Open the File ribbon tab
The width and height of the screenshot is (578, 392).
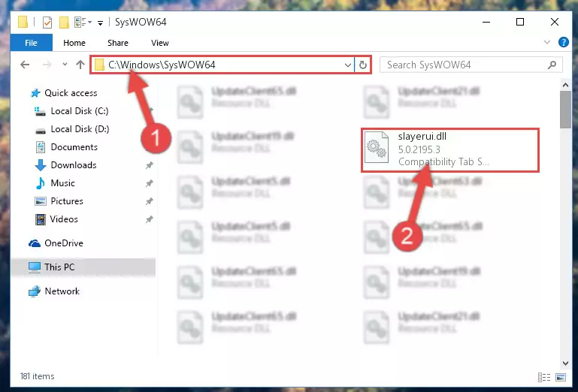[x=32, y=43]
